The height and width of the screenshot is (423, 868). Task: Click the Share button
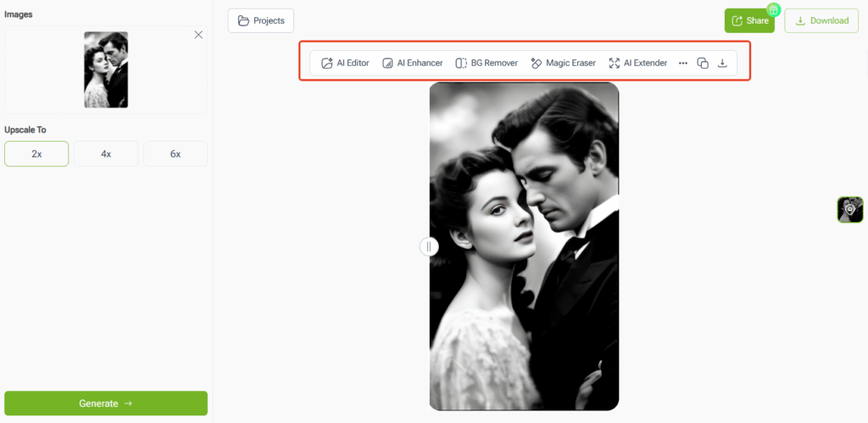click(x=749, y=20)
